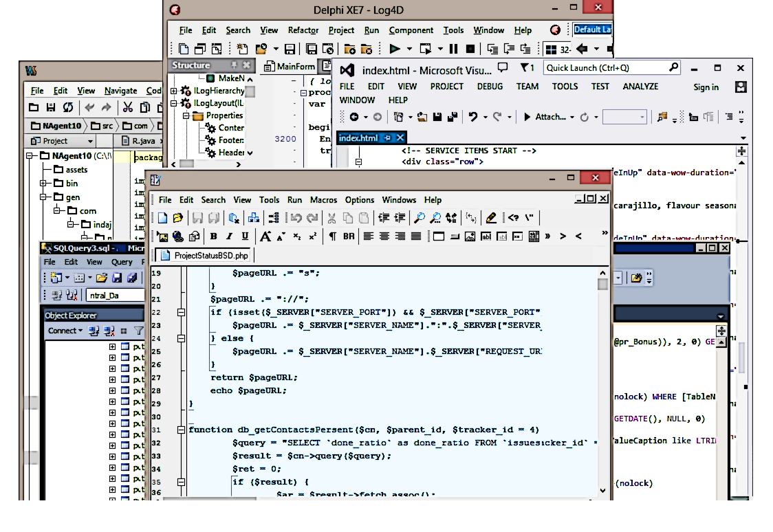The height and width of the screenshot is (532, 773).
Task: Insert paragraph mark using the ¶ icon
Action: (x=332, y=236)
